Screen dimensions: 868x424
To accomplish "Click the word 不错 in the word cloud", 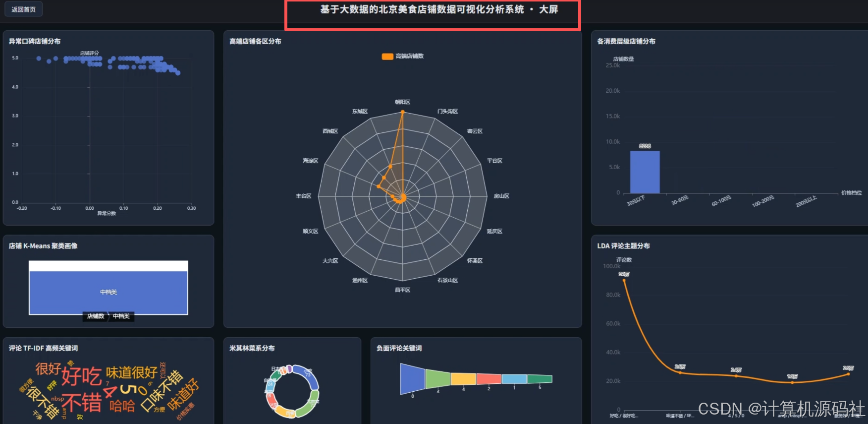I will pos(82,402).
